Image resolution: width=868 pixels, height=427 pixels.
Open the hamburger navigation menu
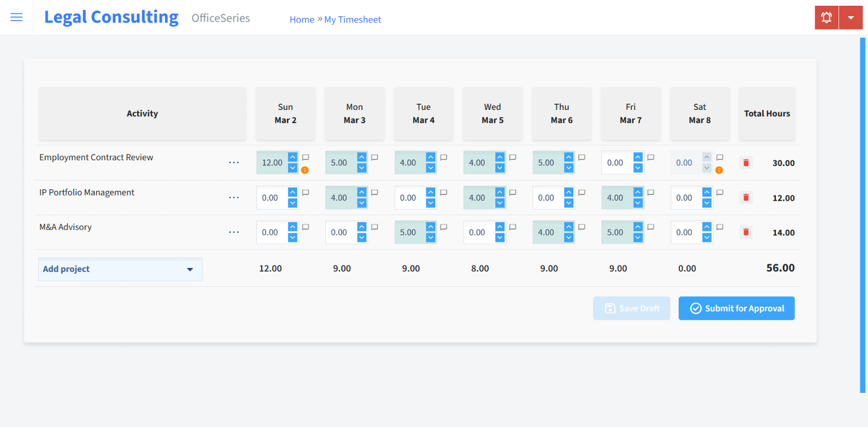click(16, 17)
